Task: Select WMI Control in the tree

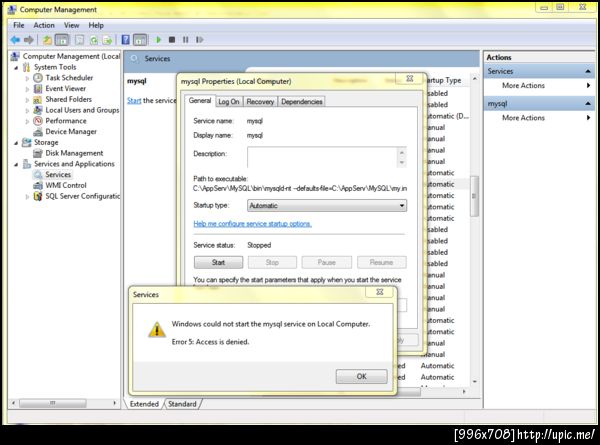Action: [66, 185]
